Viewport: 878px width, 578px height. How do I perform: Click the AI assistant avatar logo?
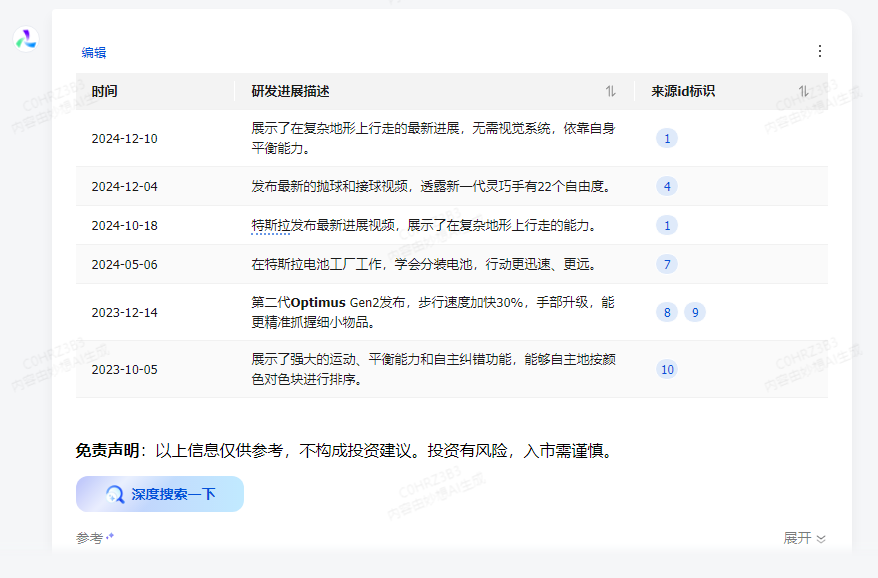click(x=25, y=39)
